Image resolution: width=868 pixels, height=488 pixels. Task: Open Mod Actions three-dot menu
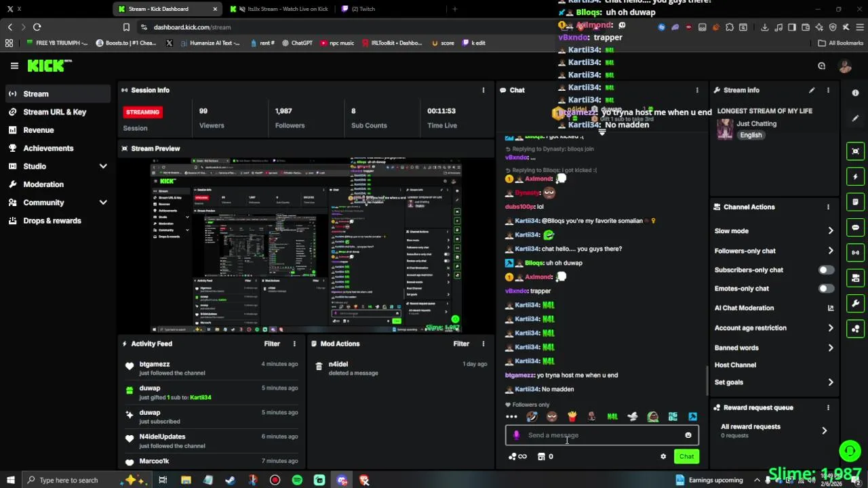click(x=484, y=344)
